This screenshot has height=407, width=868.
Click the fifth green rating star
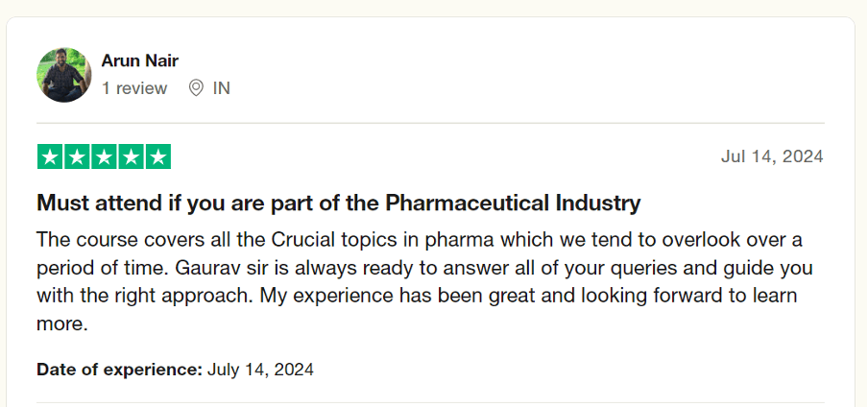pyautogui.click(x=157, y=156)
